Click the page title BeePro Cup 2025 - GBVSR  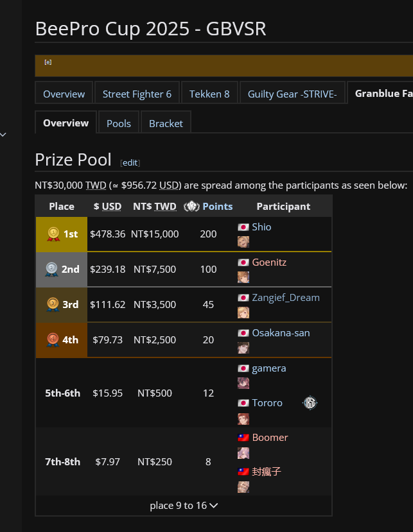[x=150, y=28]
